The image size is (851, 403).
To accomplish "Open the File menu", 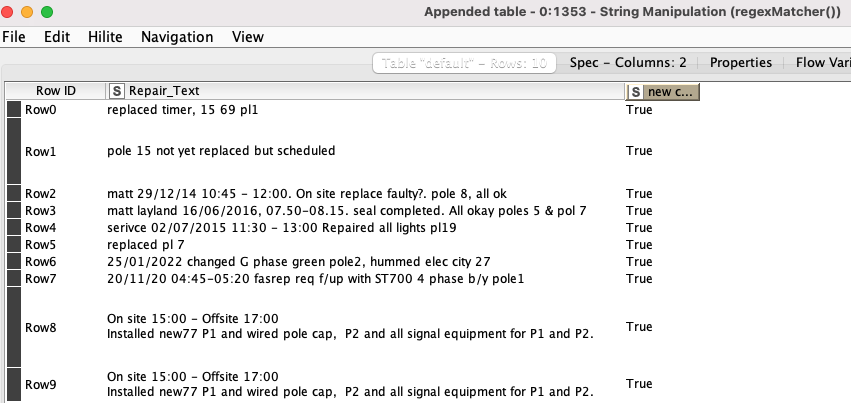I will coord(14,37).
